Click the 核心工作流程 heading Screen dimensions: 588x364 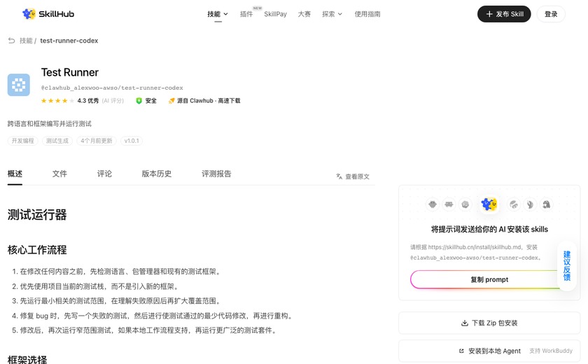click(37, 250)
